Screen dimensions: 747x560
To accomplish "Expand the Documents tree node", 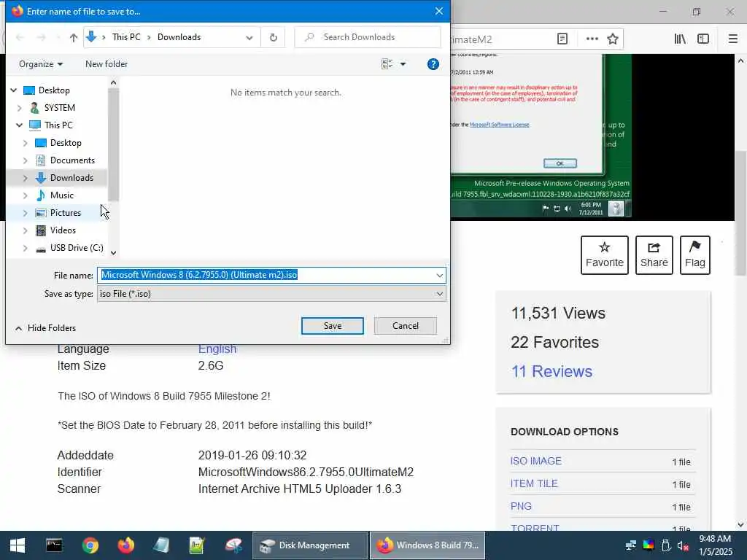I will click(26, 160).
